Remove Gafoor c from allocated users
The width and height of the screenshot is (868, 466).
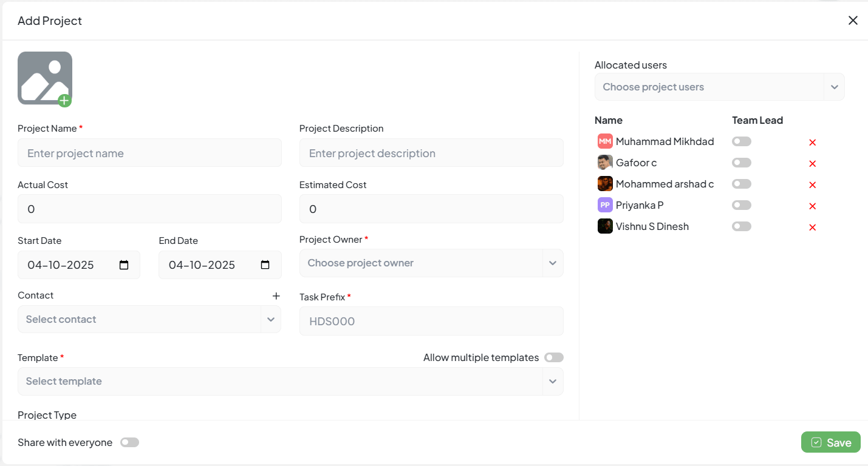(x=812, y=164)
